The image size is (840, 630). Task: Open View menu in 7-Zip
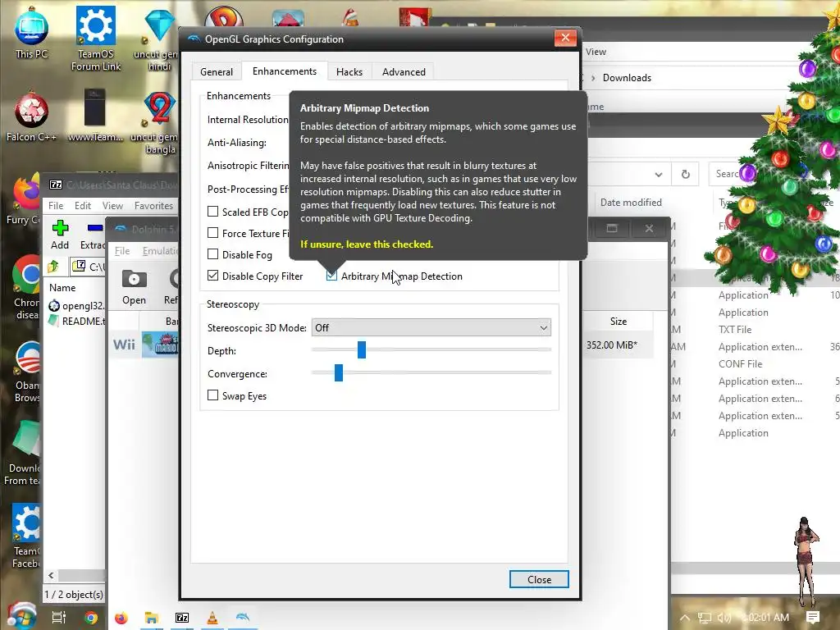click(x=112, y=206)
